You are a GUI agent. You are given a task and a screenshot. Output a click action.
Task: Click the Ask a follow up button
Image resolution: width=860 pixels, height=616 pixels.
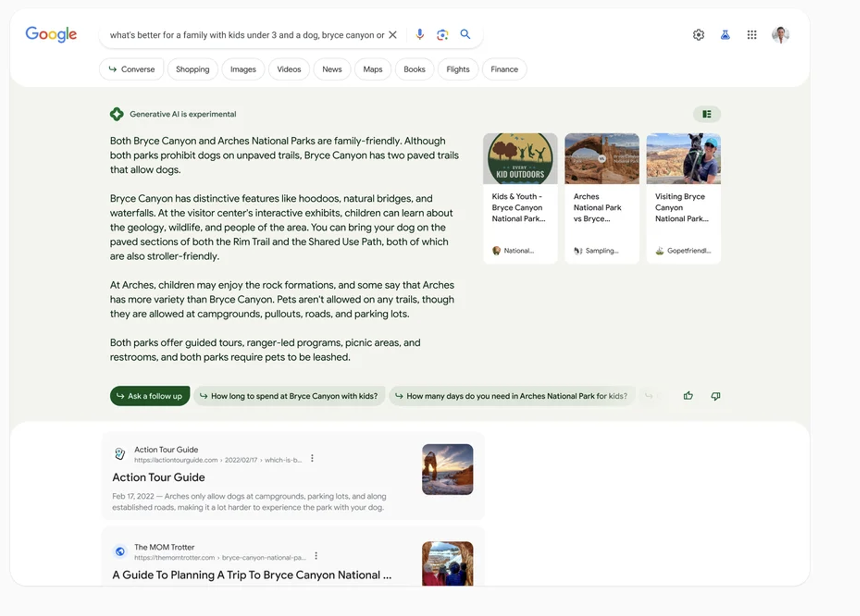point(150,396)
